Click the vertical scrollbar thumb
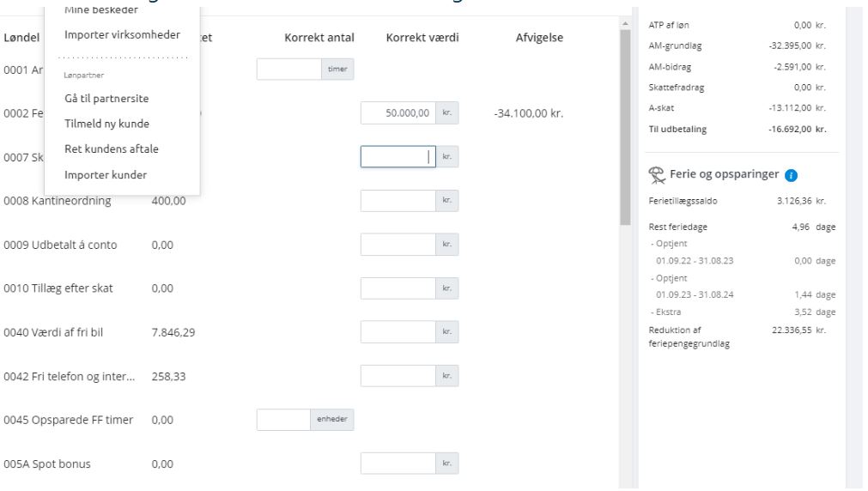 click(625, 127)
